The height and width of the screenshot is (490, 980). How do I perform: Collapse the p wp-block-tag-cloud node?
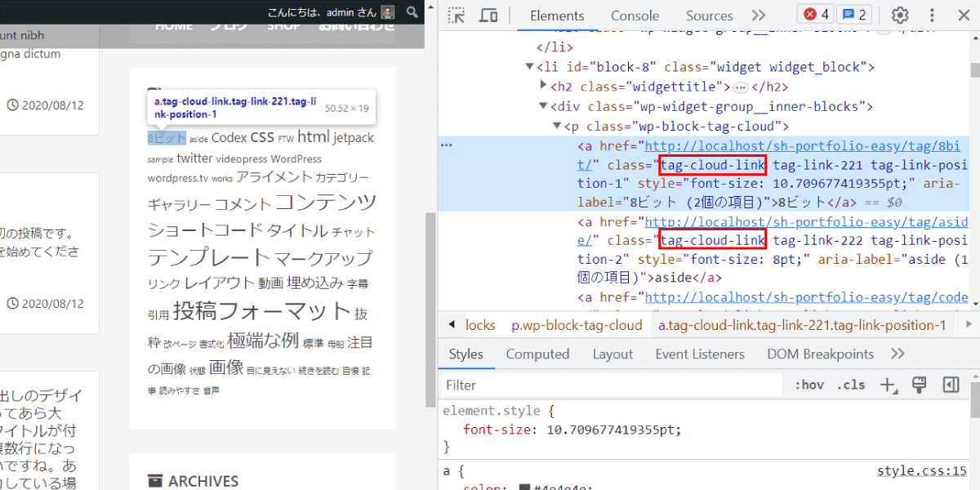(557, 126)
